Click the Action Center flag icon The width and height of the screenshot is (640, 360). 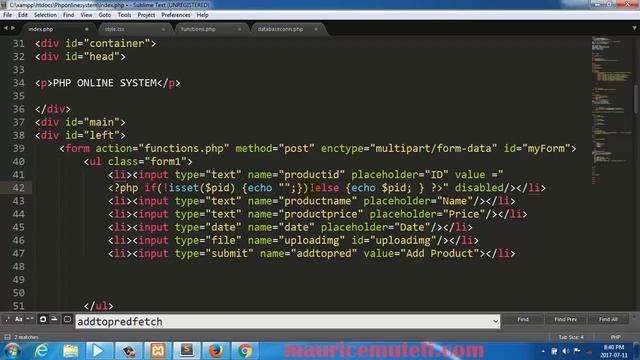tap(577, 351)
